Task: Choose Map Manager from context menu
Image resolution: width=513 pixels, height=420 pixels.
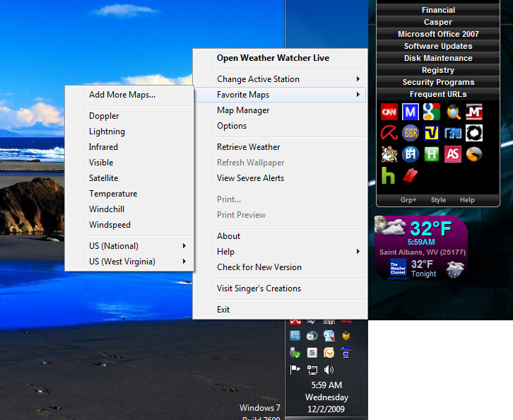Action: (x=243, y=110)
